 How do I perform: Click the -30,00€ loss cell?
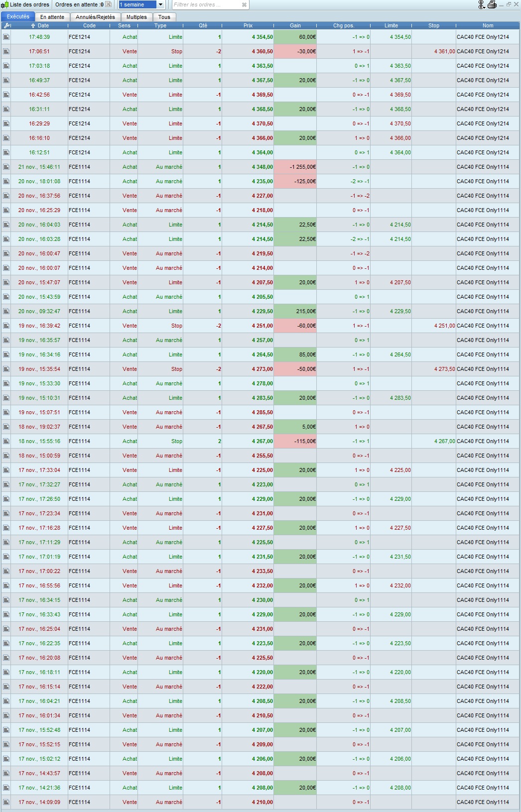pyautogui.click(x=295, y=51)
